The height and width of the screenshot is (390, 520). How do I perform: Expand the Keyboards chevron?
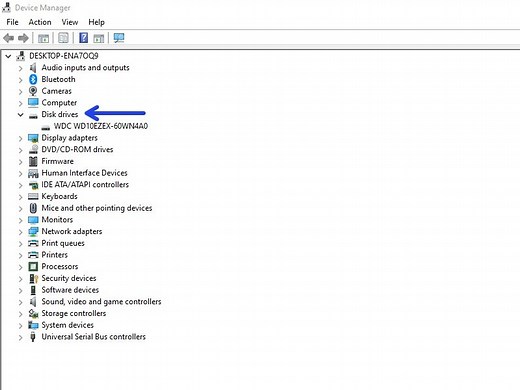(x=20, y=197)
